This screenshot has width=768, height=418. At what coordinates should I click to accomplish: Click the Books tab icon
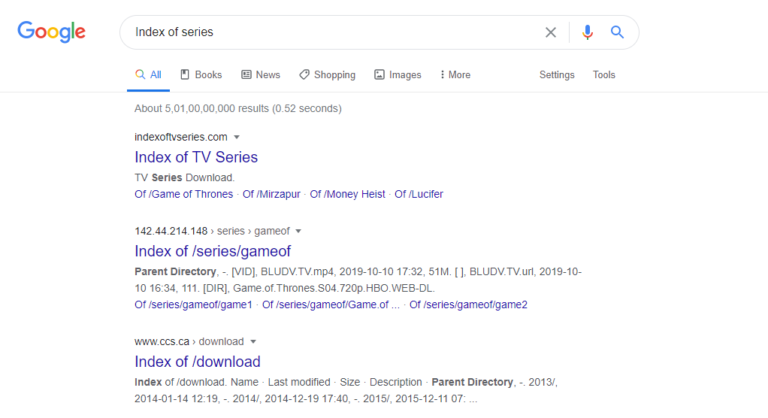point(185,74)
